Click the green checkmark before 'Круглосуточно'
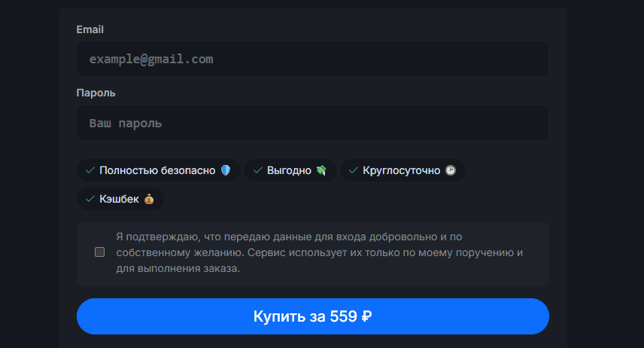 tap(353, 170)
